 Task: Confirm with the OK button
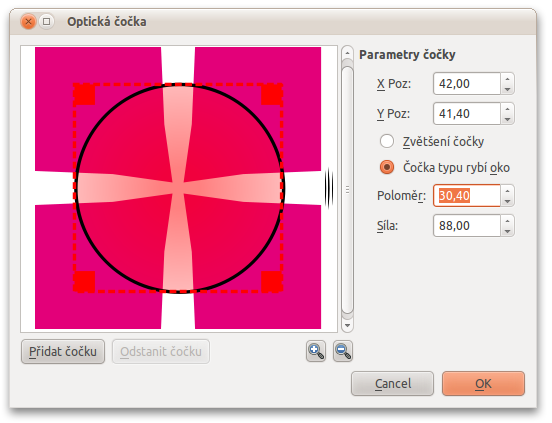click(x=483, y=383)
